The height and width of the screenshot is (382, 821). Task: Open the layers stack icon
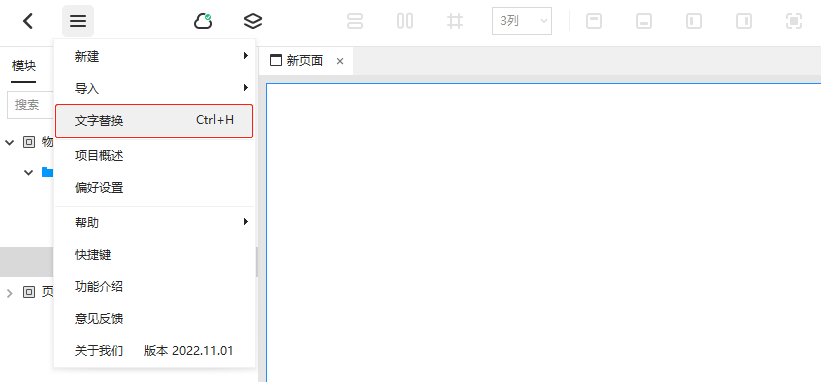[253, 21]
